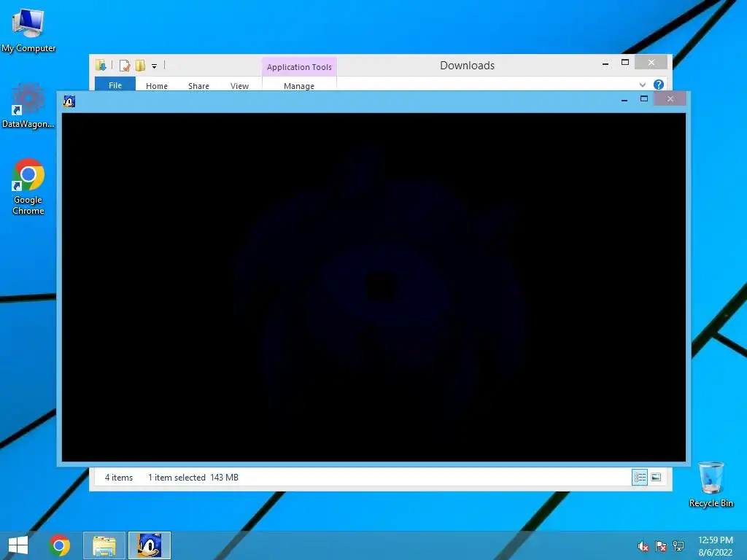
Task: Open Customize Quick Access Toolbar dropdown arrow
Action: 155,66
